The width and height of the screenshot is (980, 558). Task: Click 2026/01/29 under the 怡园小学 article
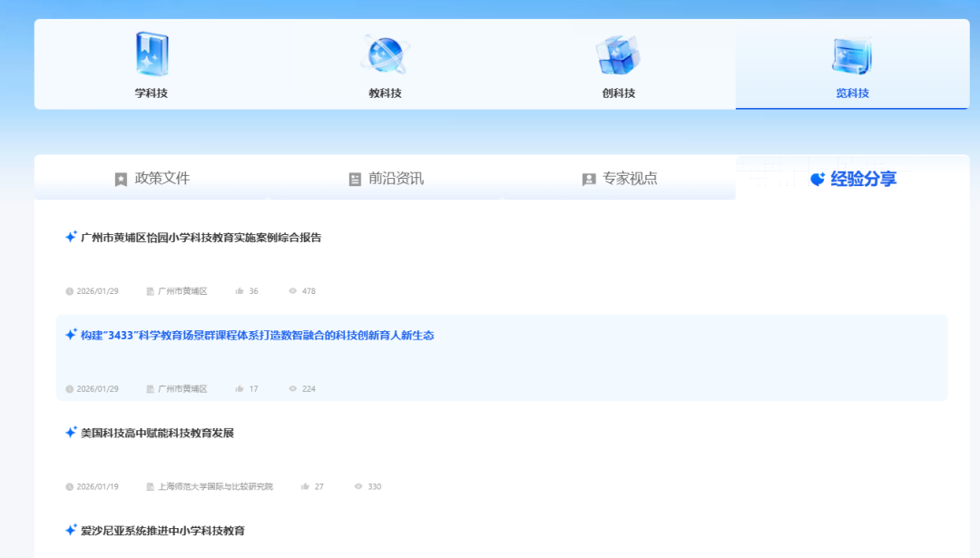(97, 291)
